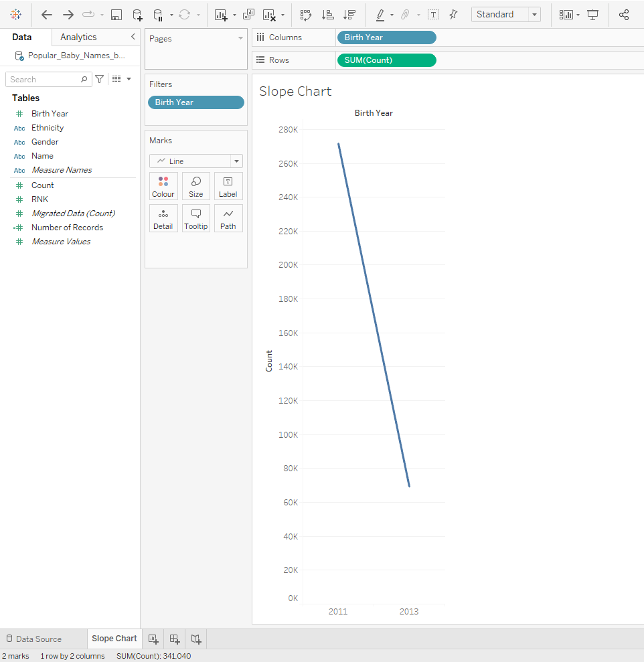Expand the Pages shelf dropdown arrow

[240, 39]
